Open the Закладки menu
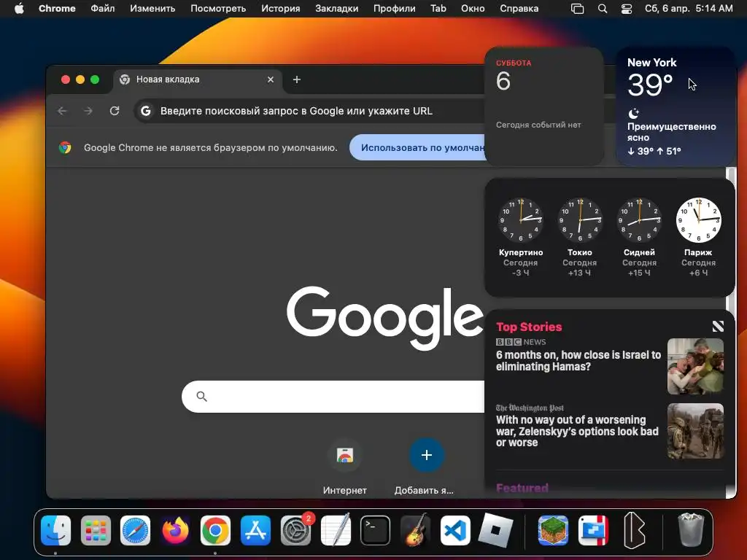747x560 pixels. tap(337, 9)
